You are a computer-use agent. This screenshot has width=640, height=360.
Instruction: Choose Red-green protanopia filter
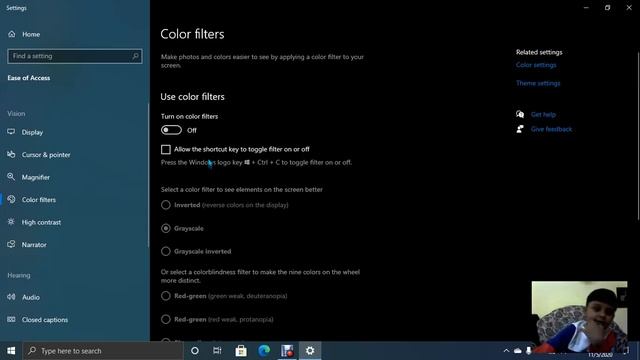tap(166, 319)
